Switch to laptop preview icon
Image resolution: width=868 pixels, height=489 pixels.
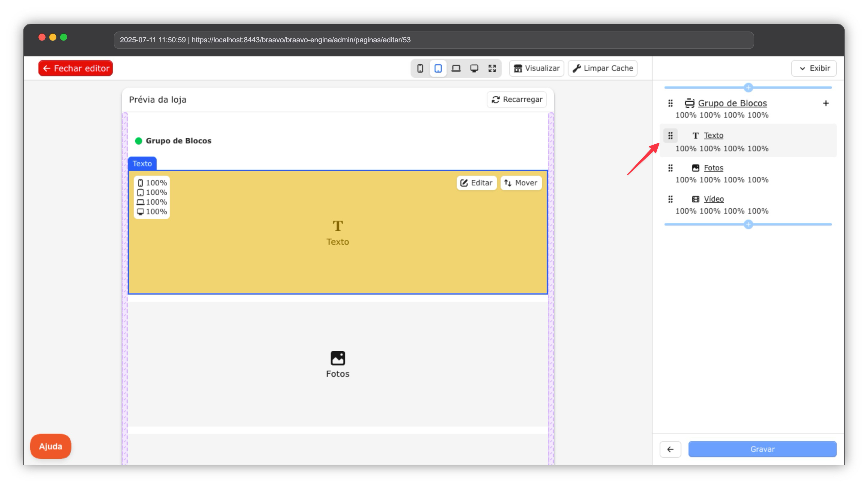click(x=456, y=68)
